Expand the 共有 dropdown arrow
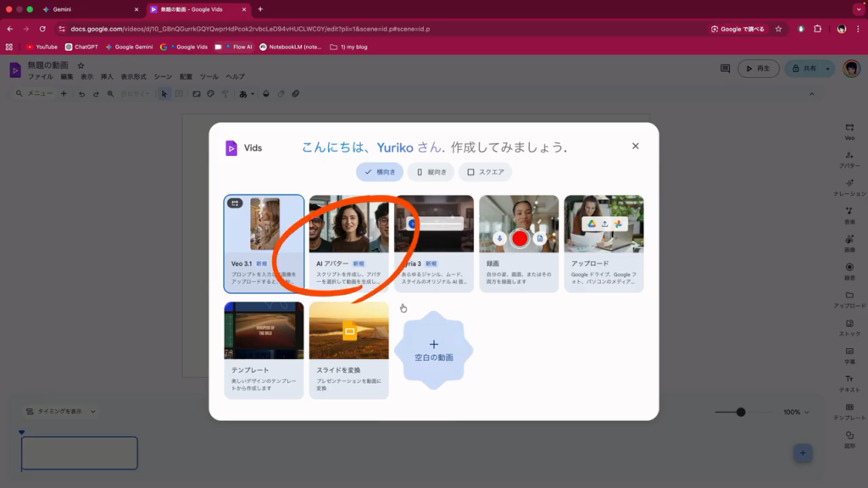Viewport: 868px width, 488px height. (828, 69)
